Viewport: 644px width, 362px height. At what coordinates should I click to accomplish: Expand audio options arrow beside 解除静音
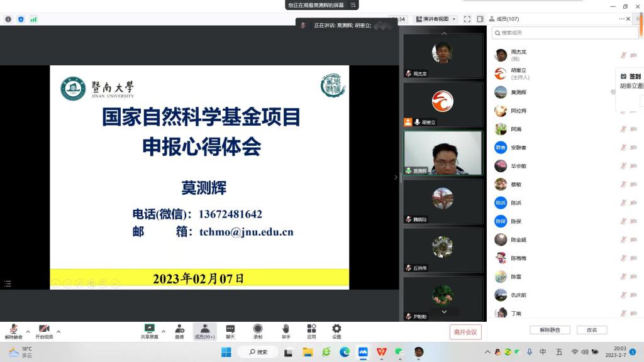pyautogui.click(x=28, y=331)
